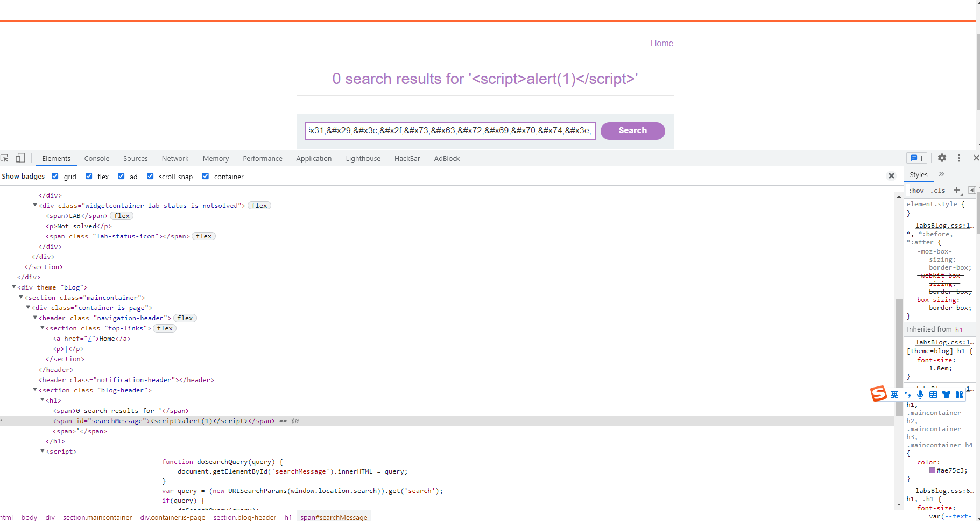Open the #ae75c3 color swatch
This screenshot has height=521, width=980.
tap(932, 470)
